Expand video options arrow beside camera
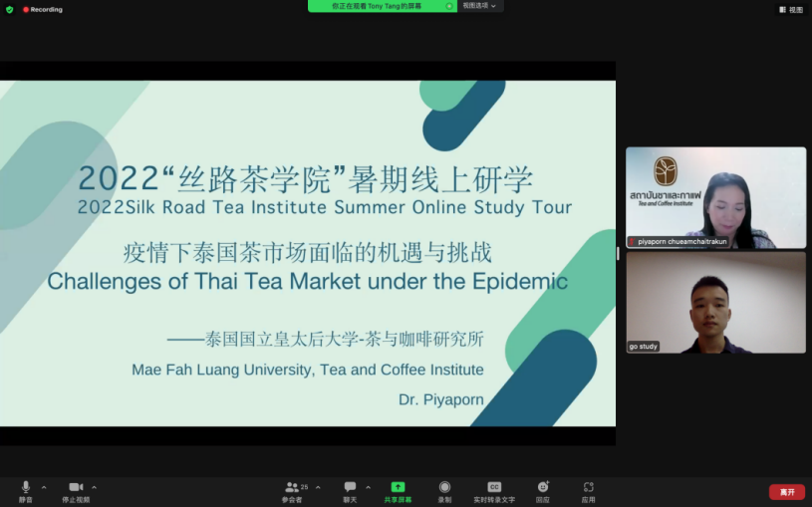This screenshot has height=507, width=812. pyautogui.click(x=95, y=487)
